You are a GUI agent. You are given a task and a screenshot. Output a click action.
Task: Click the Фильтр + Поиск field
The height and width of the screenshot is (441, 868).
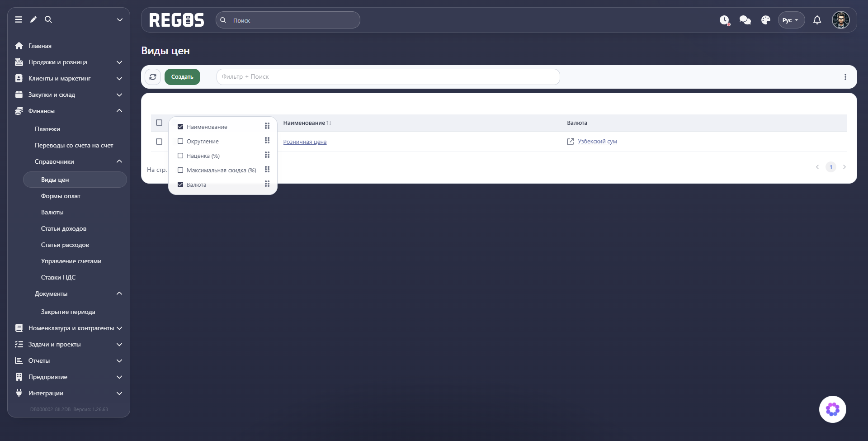pos(388,77)
